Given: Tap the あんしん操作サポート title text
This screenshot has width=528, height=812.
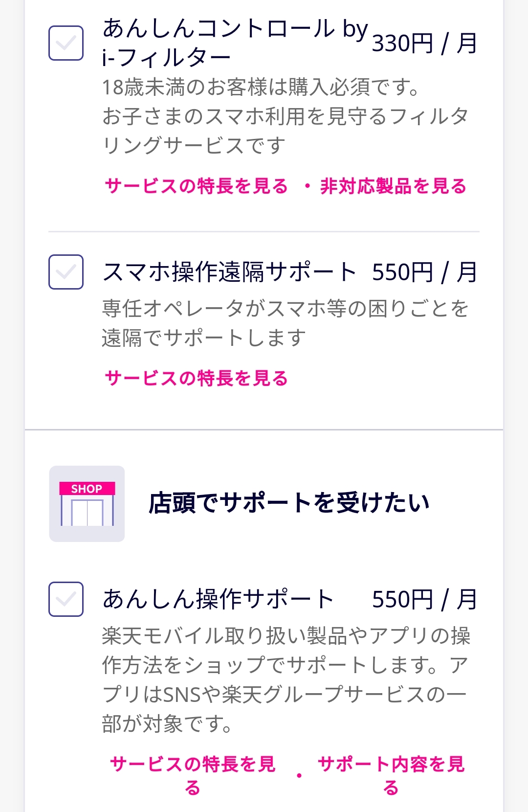Looking at the screenshot, I should coord(218,599).
